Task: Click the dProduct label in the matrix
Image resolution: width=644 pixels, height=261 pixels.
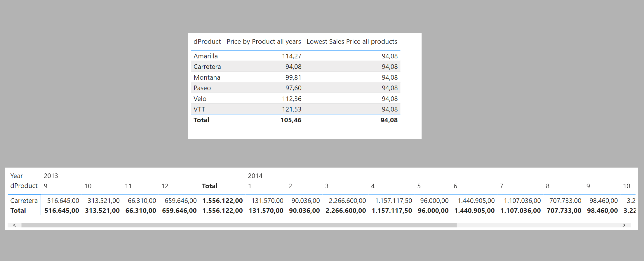Action: (x=24, y=186)
